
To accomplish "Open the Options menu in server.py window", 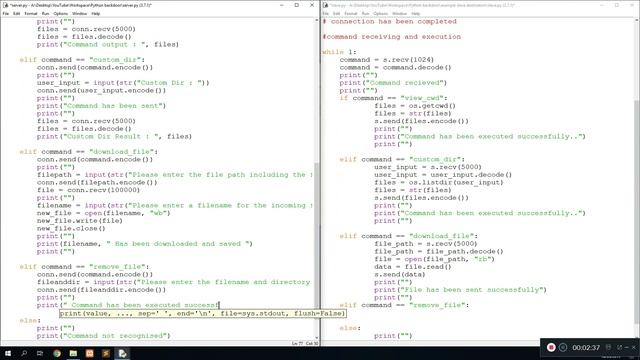I will (60, 13).
